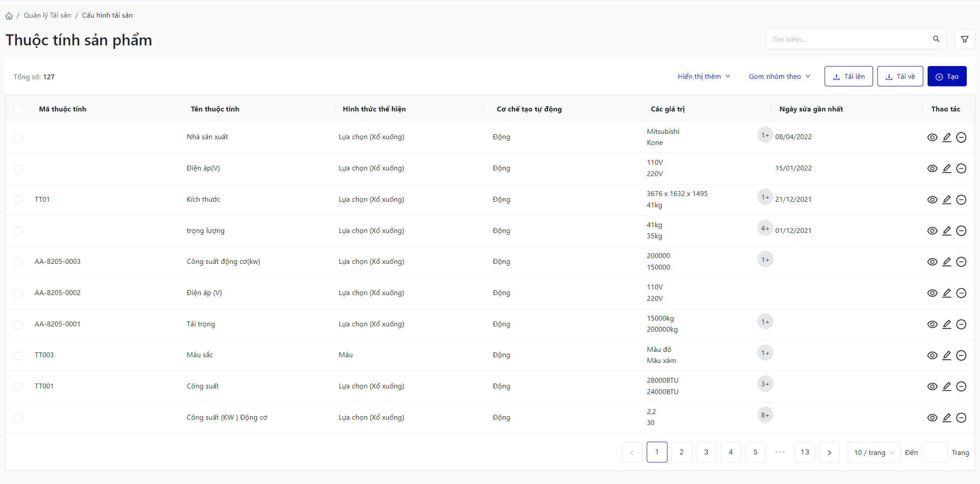Viewport: 980px width, 484px height.
Task: Click the Tạo create button
Action: pyautogui.click(x=947, y=76)
